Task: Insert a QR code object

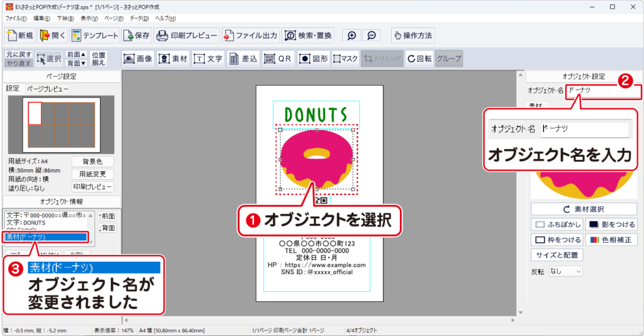Action: click(278, 59)
